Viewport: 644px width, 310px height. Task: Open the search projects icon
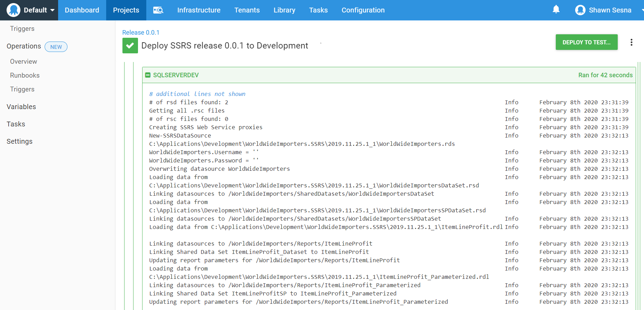click(158, 10)
